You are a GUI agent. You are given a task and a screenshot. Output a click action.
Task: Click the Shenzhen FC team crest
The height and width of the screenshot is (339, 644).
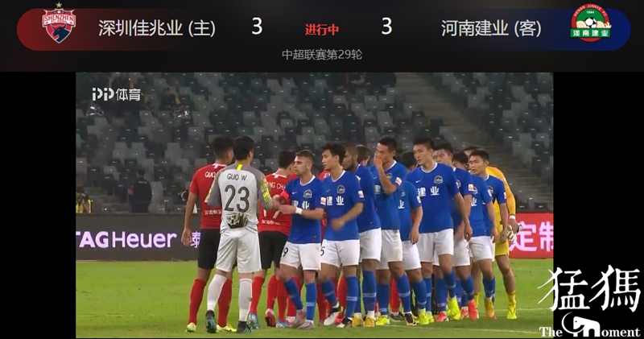tap(59, 26)
